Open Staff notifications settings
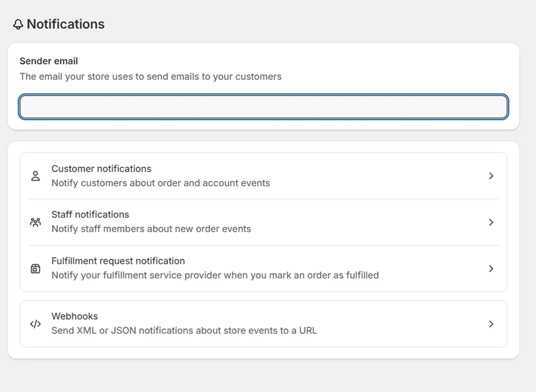The width and height of the screenshot is (536, 392). 263,222
